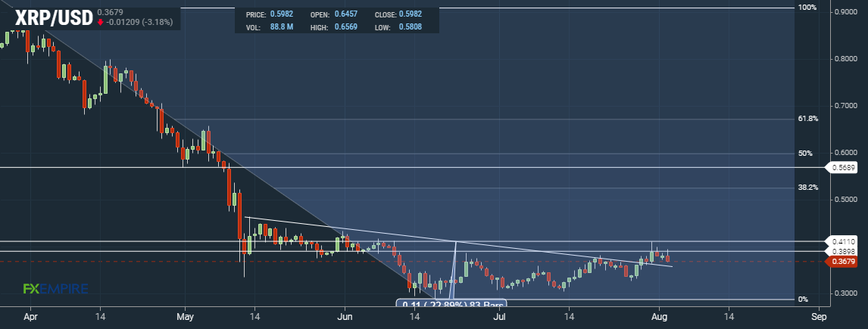Click the Jun date axis label
Image resolution: width=868 pixels, height=329 pixels.
click(x=345, y=317)
